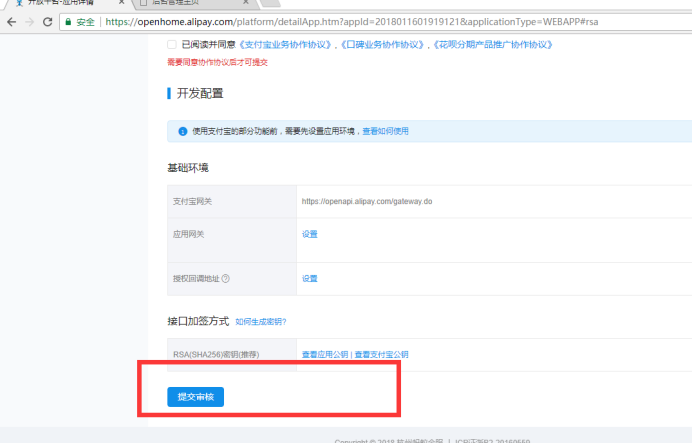The image size is (692, 443).
Task: Click the 提交审核 submit button
Action: point(195,397)
